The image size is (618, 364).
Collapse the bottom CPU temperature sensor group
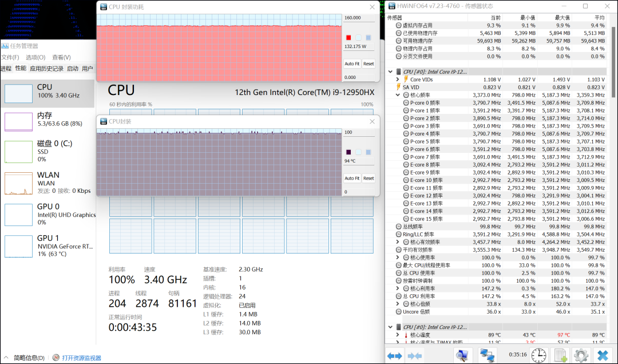(391, 327)
